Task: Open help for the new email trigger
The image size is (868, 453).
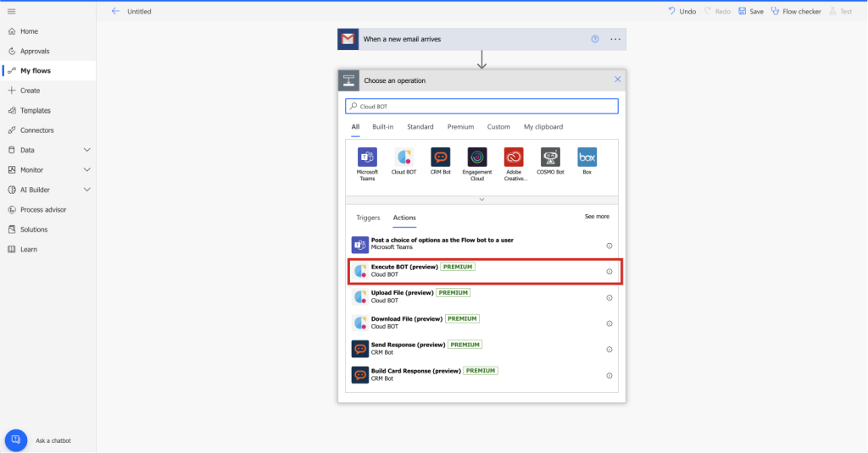Action: click(595, 39)
